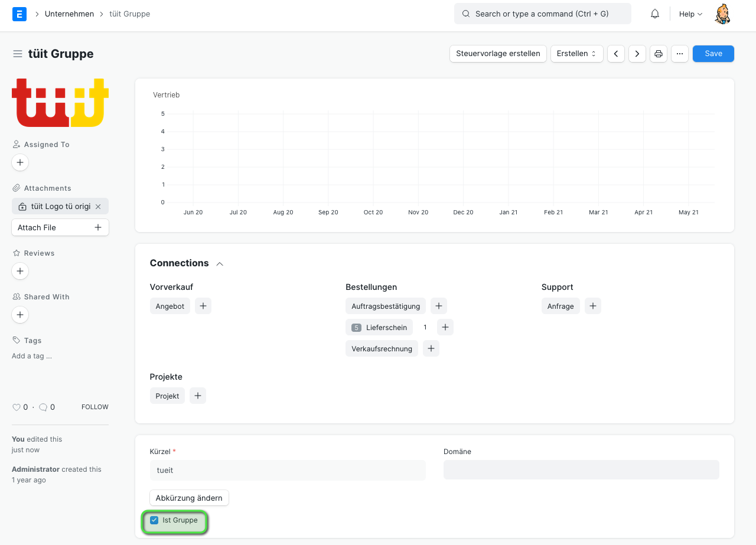This screenshot has width=756, height=545.
Task: Create new Auftragsbestätigung with plus
Action: pyautogui.click(x=439, y=306)
